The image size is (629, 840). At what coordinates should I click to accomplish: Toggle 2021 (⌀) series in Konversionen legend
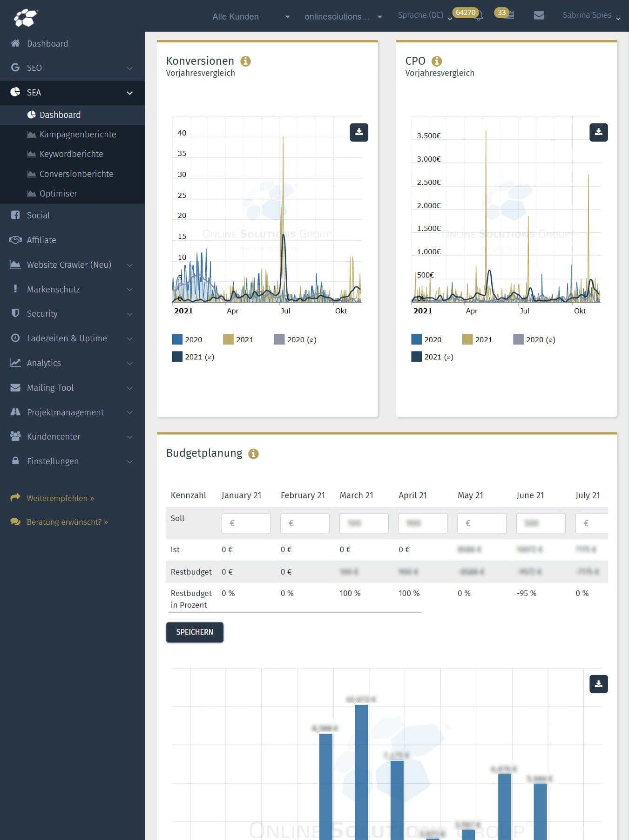[x=193, y=357]
